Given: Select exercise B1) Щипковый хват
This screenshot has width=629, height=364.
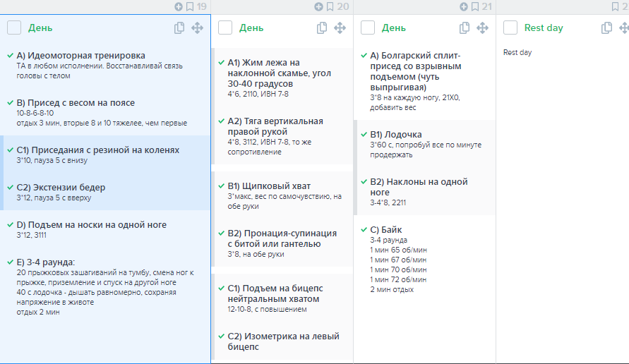Looking at the screenshot, I should 269,186.
